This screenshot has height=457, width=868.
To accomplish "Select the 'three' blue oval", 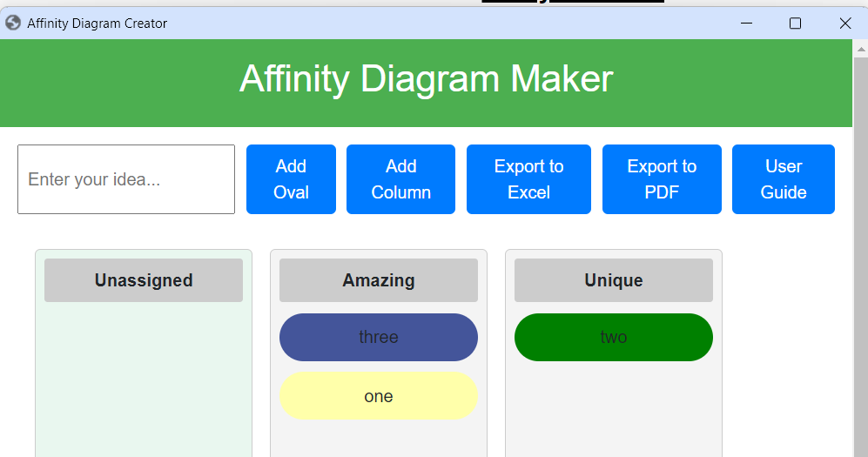I will pyautogui.click(x=379, y=338).
